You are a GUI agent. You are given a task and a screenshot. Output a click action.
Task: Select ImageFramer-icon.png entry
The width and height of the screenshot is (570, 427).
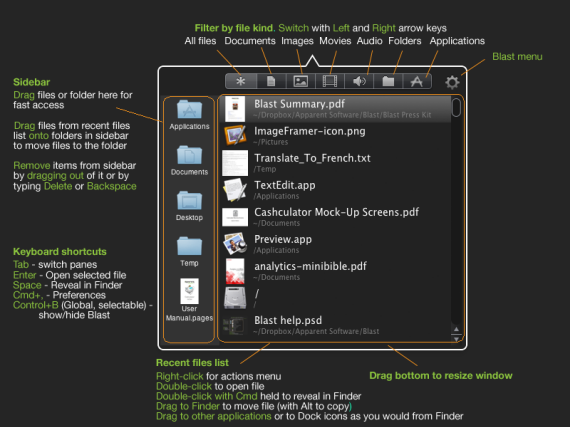click(x=335, y=136)
